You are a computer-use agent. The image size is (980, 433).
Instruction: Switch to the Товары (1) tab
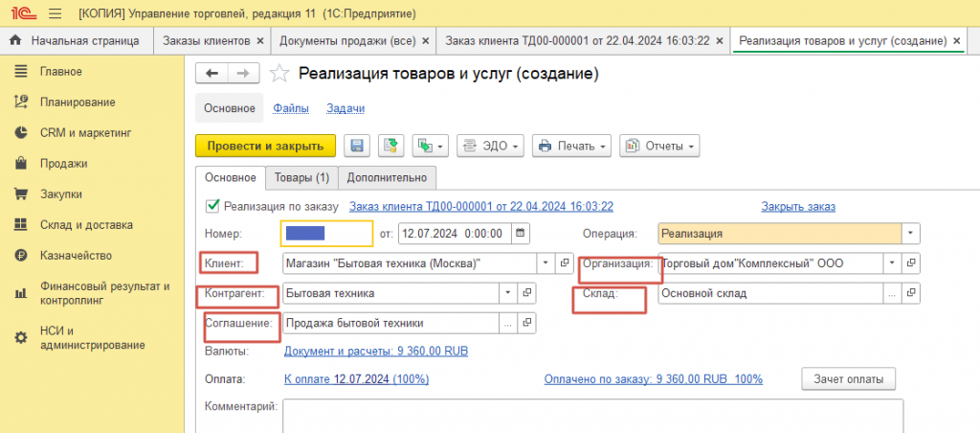click(x=301, y=177)
